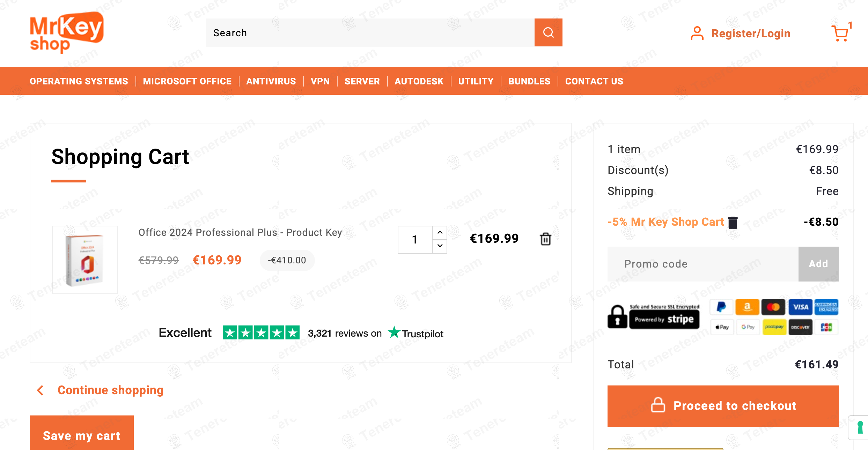
Task: Follow the Continue shopping link
Action: pos(110,390)
